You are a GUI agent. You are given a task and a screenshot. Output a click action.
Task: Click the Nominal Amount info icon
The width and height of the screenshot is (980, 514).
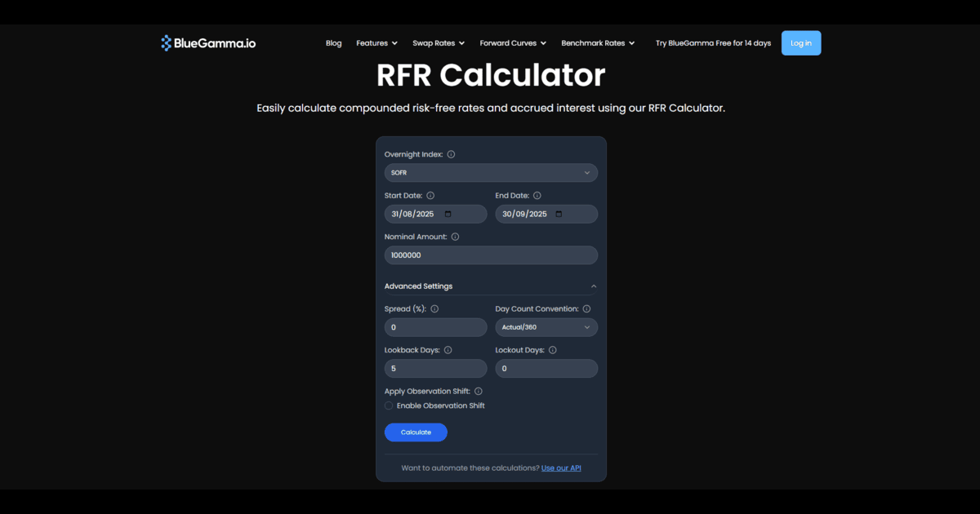point(455,237)
